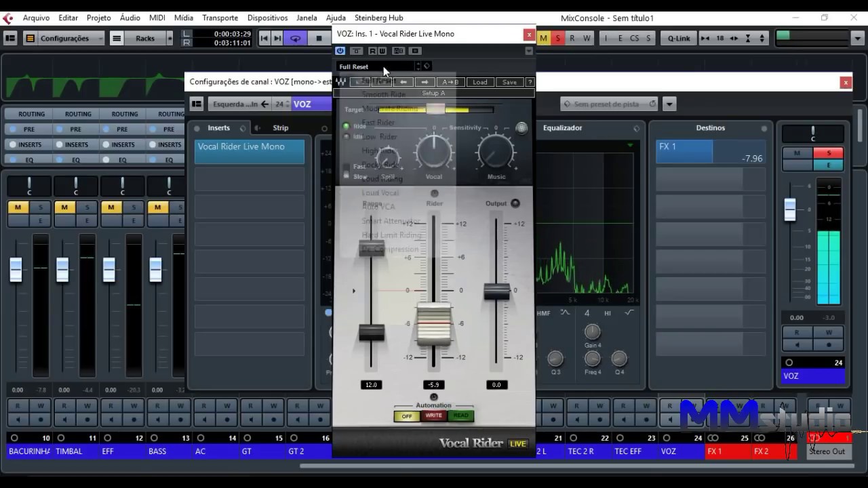Solo the TIMBAL channel
This screenshot has width=868, height=488.
tap(87, 207)
